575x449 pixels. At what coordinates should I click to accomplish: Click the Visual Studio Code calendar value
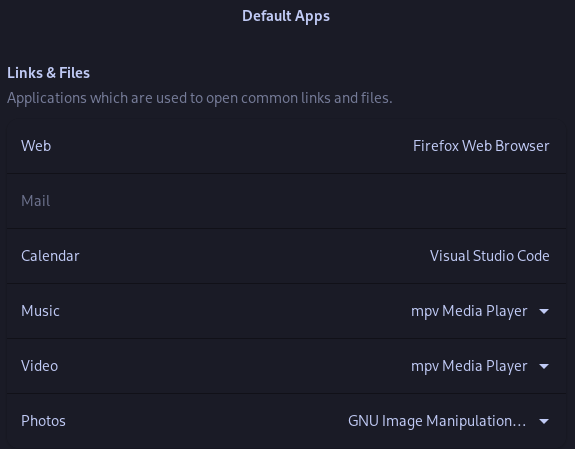pos(490,256)
